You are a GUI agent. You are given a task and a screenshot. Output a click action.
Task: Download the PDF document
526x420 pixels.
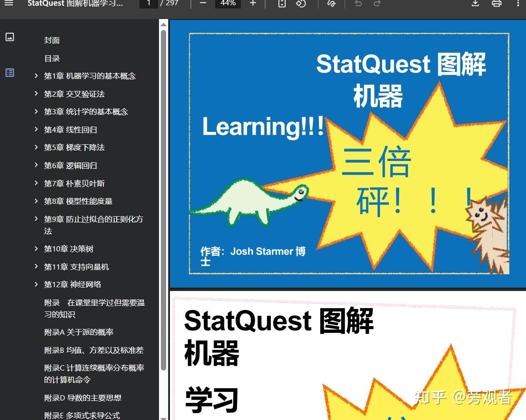point(475,4)
